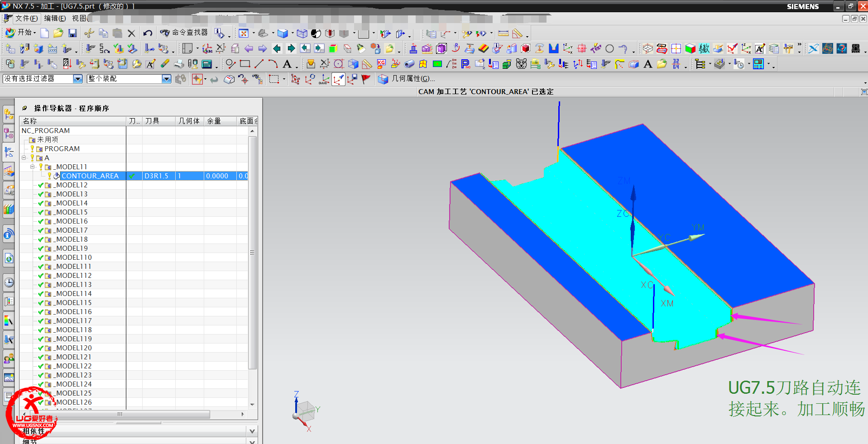The width and height of the screenshot is (868, 444).
Task: Sort by the 名称 column header
Action: [x=73, y=121]
